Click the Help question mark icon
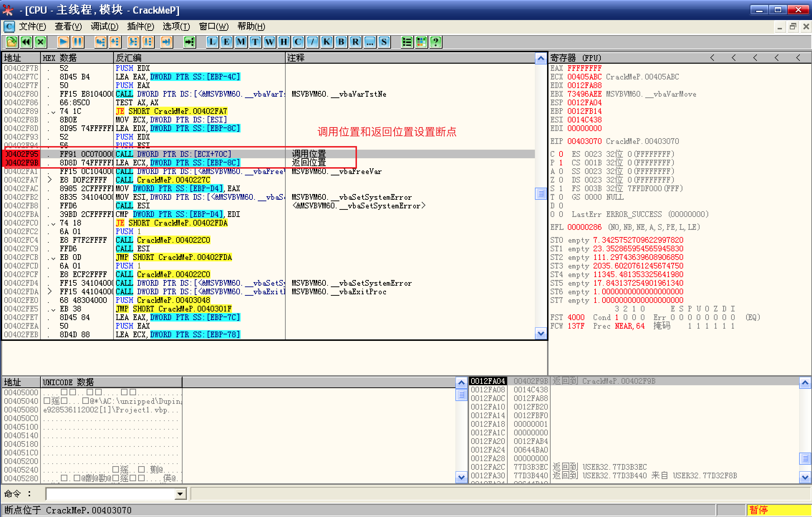This screenshot has width=812, height=517. (x=436, y=42)
